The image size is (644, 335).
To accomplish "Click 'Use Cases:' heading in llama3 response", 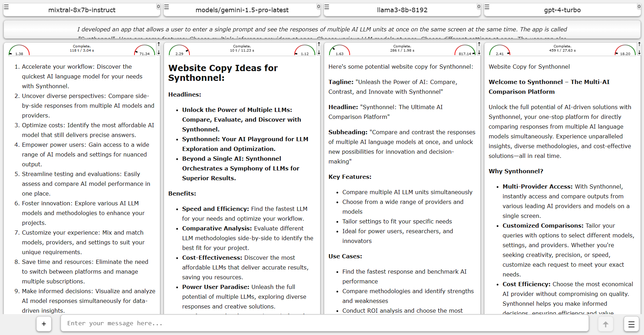I will click(345, 256).
